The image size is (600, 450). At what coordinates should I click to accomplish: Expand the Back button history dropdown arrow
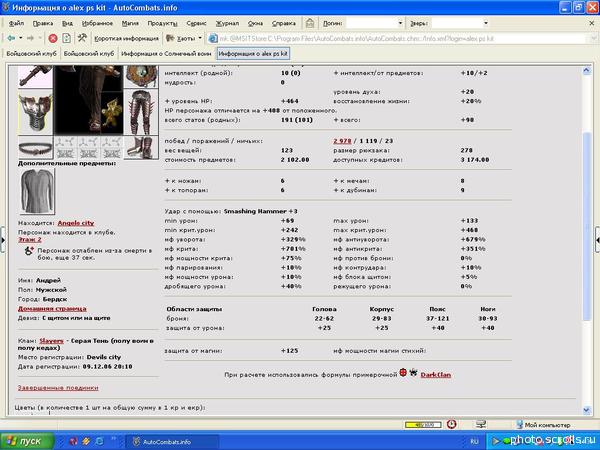(21, 38)
